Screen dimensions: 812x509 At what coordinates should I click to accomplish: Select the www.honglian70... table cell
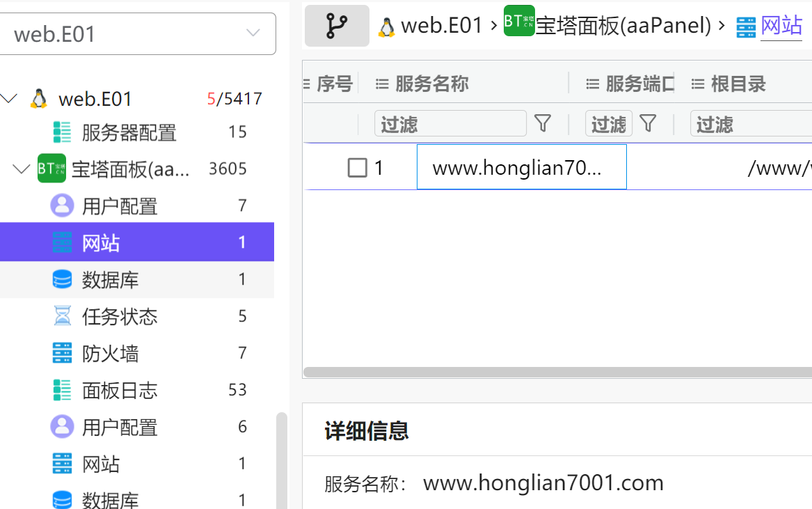[x=521, y=167]
